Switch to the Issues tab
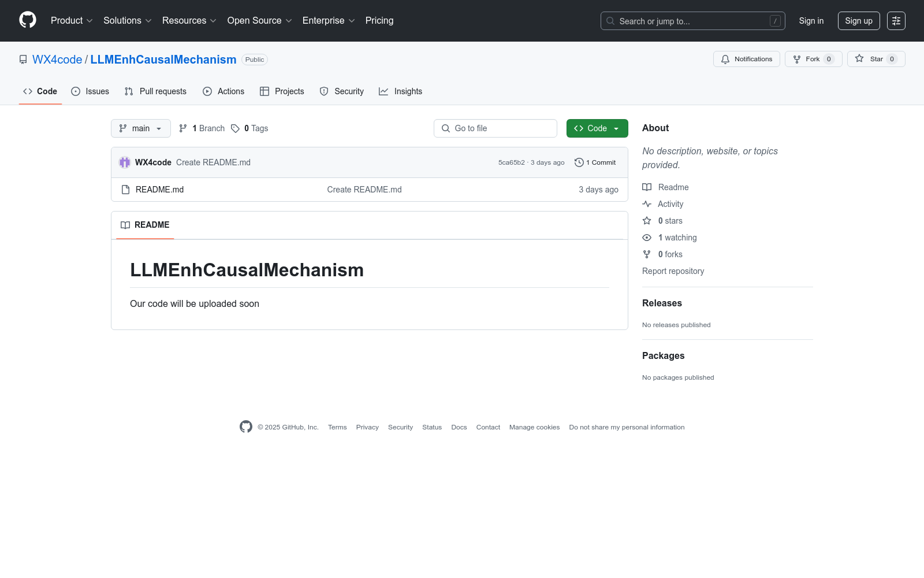This screenshot has height=578, width=924. tap(90, 91)
